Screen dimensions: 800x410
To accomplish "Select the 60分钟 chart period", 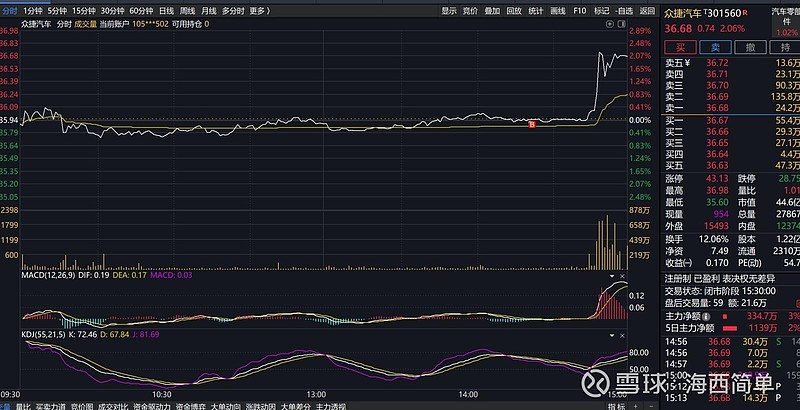I will (141, 11).
